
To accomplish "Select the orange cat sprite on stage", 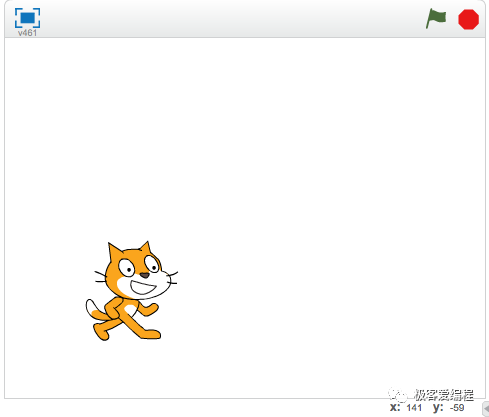I will 132,291.
